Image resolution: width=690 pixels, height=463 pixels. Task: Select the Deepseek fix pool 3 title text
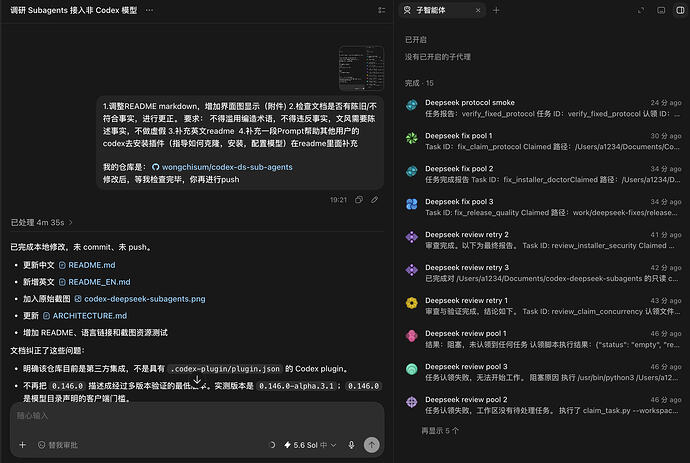(x=459, y=202)
